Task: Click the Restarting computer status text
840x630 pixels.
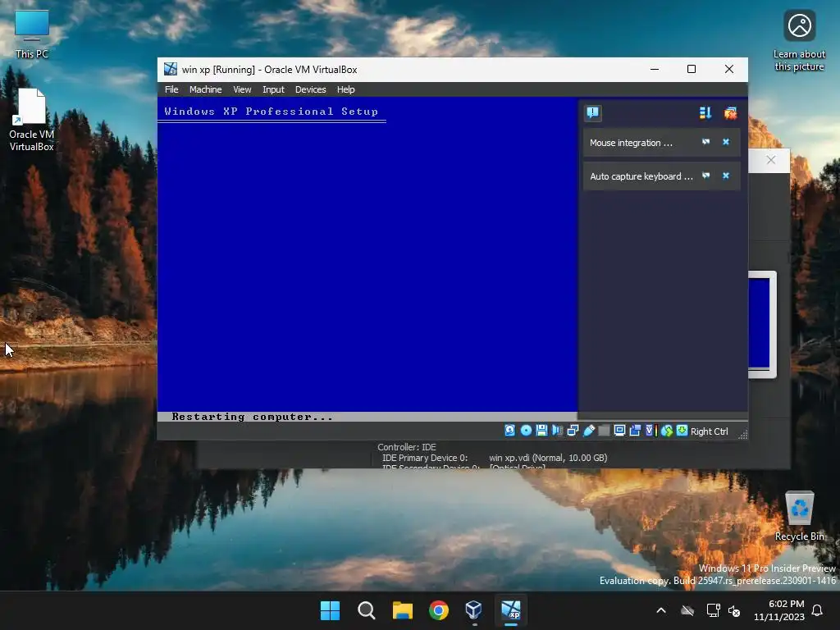Action: pyautogui.click(x=253, y=417)
